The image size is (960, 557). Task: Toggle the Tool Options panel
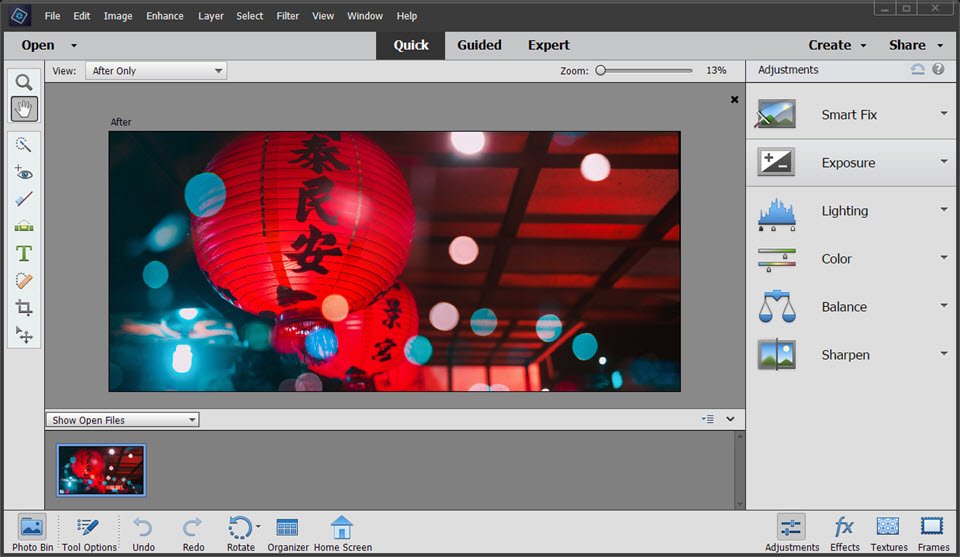pyautogui.click(x=89, y=533)
